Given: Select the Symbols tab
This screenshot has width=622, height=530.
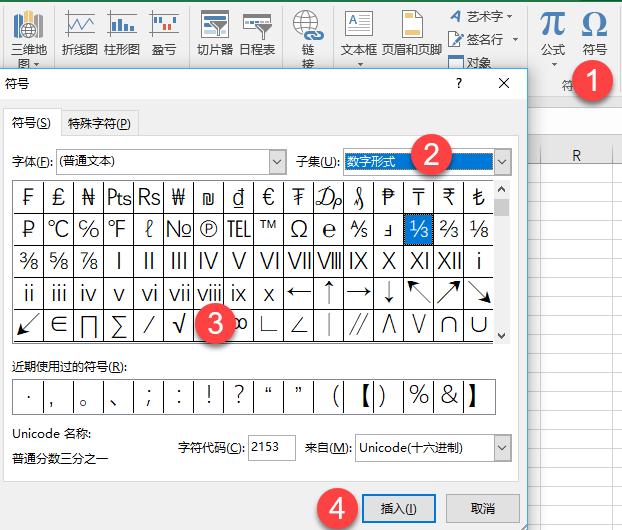Looking at the screenshot, I should pyautogui.click(x=31, y=123).
